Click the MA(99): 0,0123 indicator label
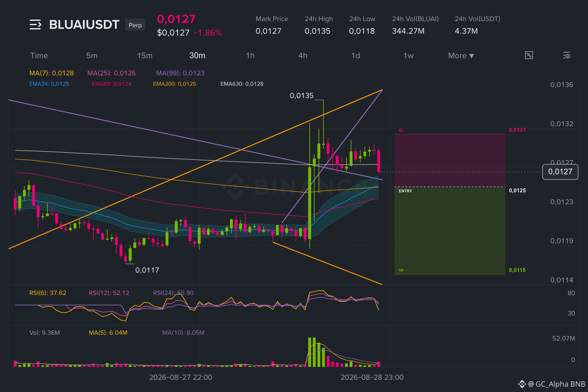Image resolution: width=588 pixels, height=392 pixels. 180,73
